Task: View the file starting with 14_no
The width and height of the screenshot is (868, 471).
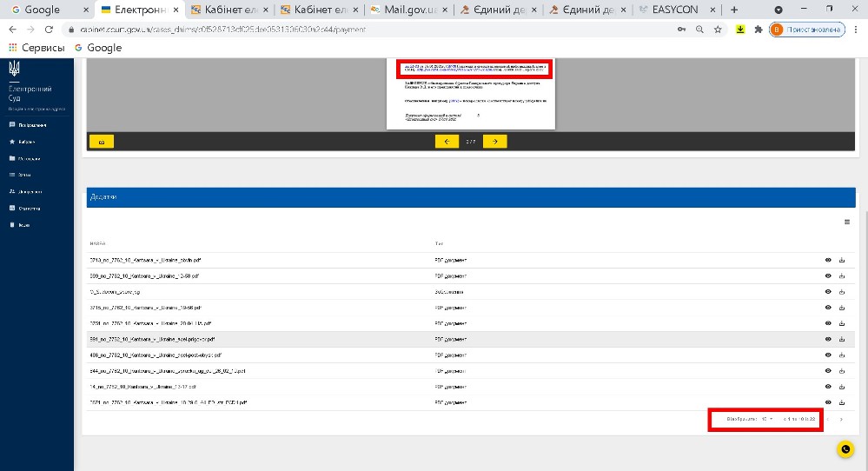Action: pos(827,387)
